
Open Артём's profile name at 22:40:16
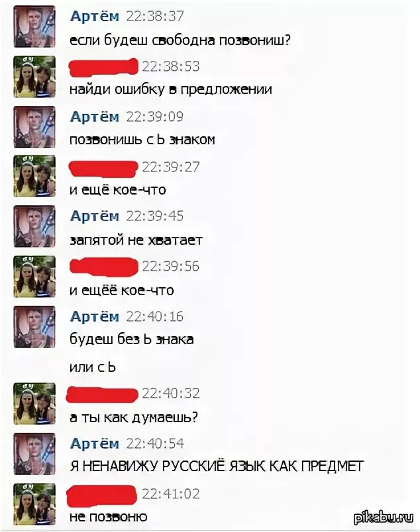[95, 316]
